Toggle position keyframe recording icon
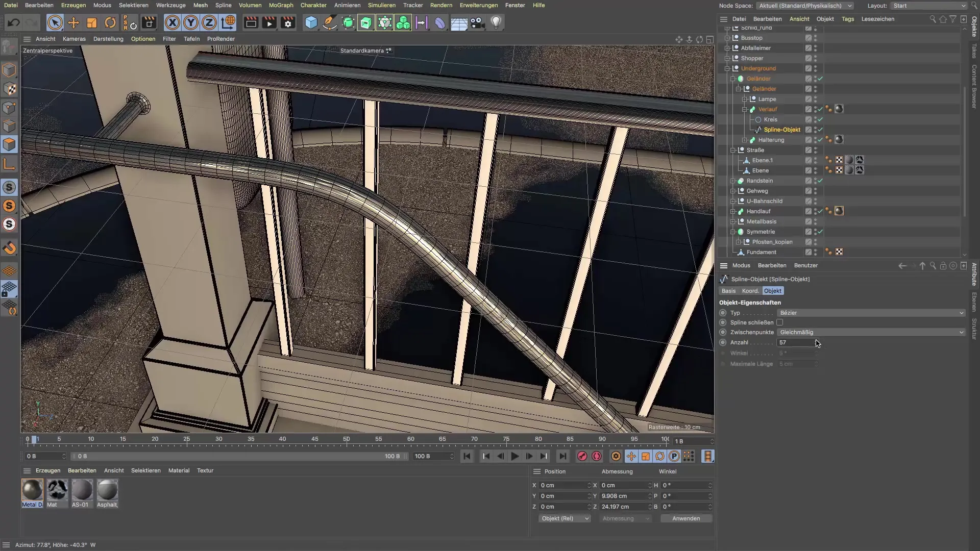Viewport: 980px width, 551px height. click(x=631, y=456)
